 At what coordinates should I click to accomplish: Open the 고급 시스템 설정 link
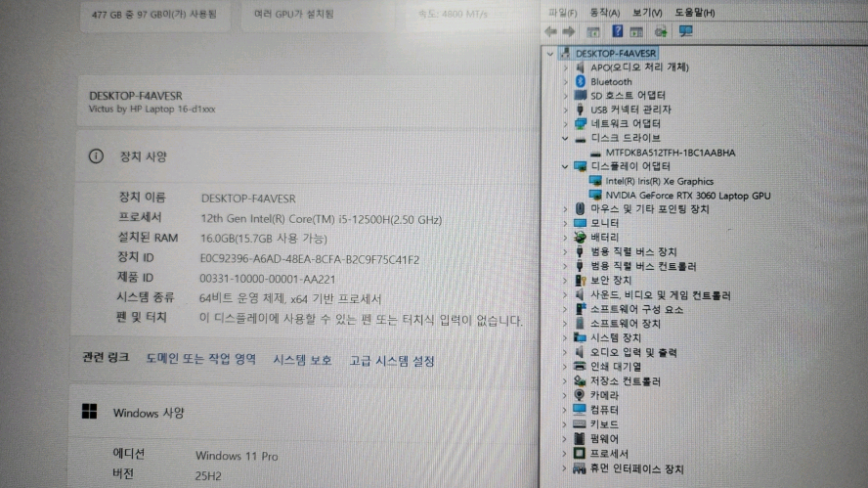pos(392,361)
